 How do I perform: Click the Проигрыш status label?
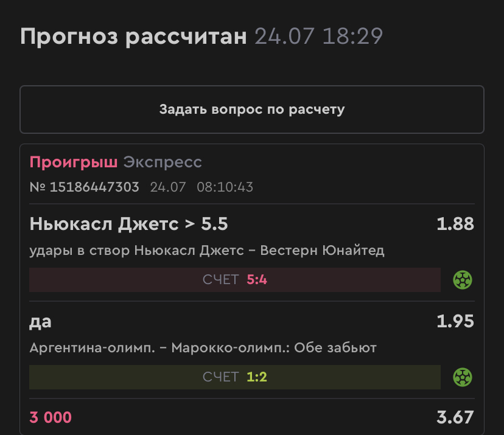click(x=74, y=162)
